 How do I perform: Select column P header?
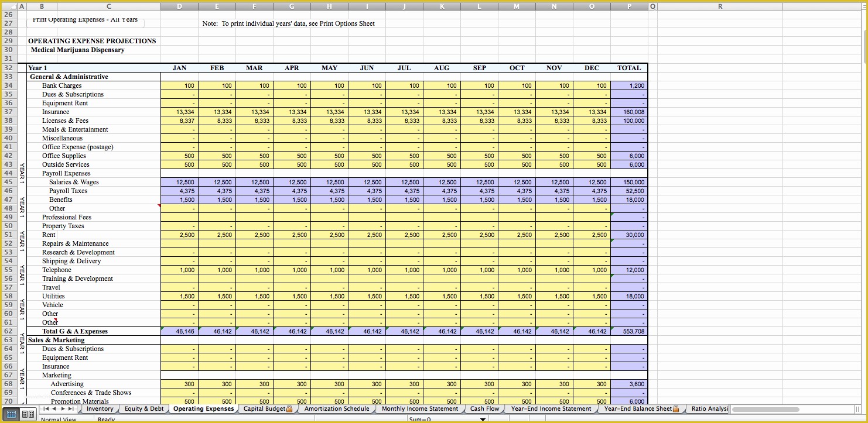coord(629,6)
